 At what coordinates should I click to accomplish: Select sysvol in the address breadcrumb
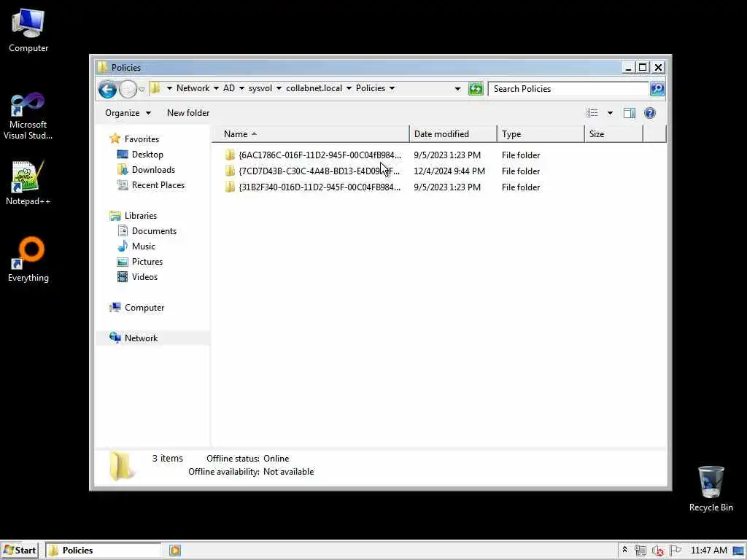[260, 88]
